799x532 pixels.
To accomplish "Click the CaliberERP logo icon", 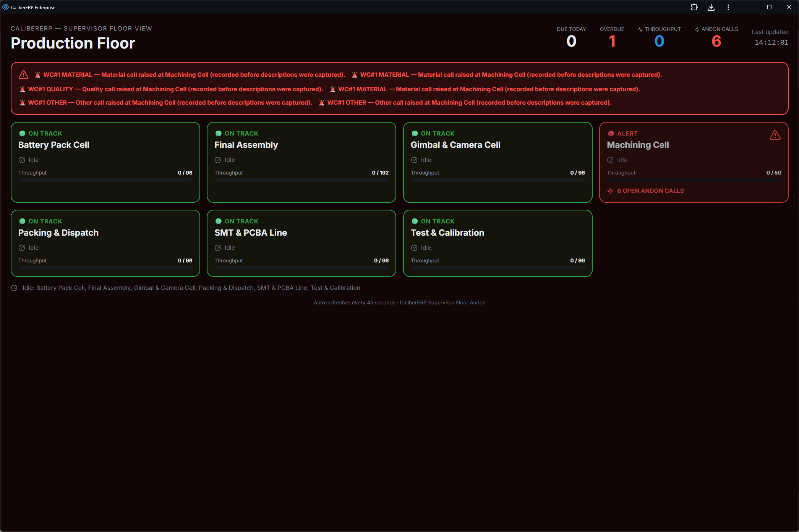I will pos(5,7).
